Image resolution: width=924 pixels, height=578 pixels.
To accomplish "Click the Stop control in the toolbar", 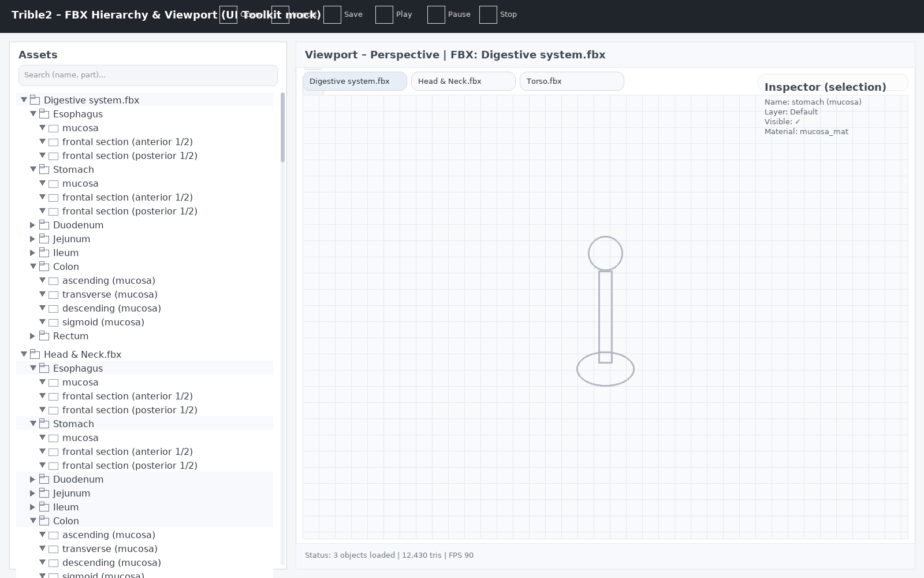I will (x=488, y=14).
